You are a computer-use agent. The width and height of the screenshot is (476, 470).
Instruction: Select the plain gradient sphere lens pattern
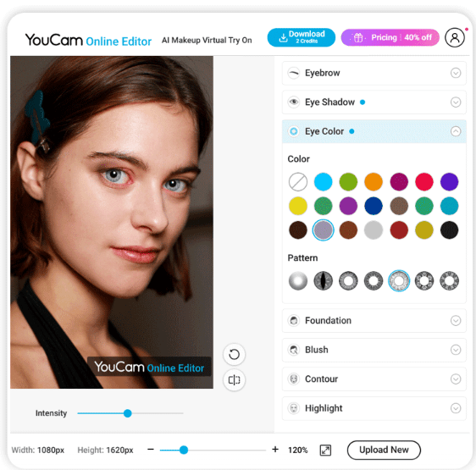(x=298, y=280)
